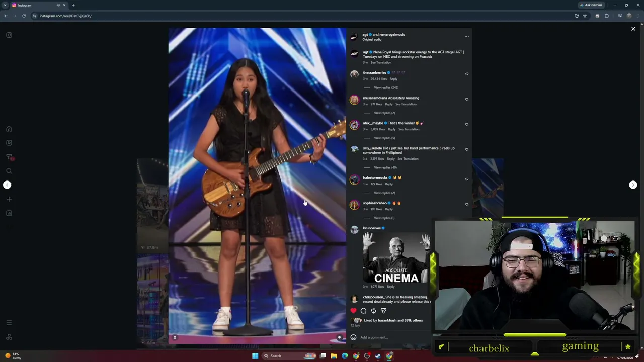Viewport: 644px width, 362px height.
Task: Reply to thecranberries comment
Action: pyautogui.click(x=393, y=79)
